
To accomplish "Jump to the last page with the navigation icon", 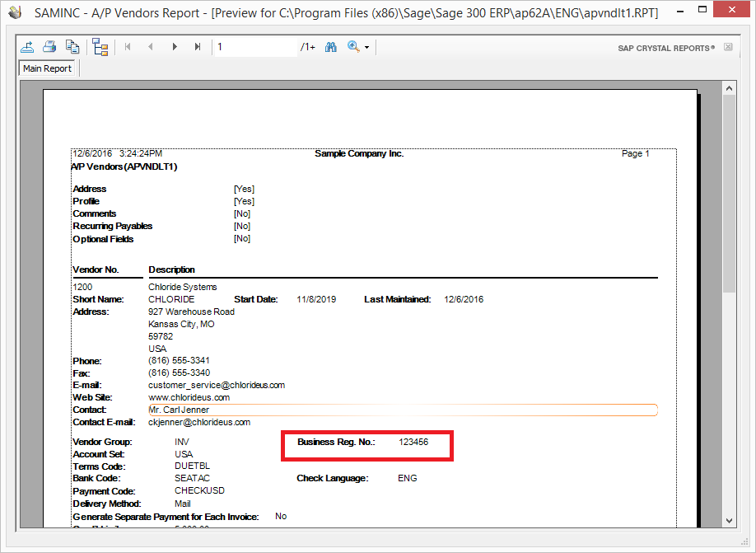I will point(197,47).
